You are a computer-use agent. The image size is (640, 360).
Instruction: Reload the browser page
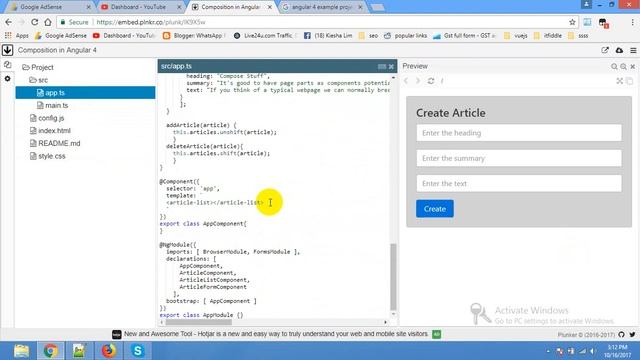pyautogui.click(x=35, y=22)
